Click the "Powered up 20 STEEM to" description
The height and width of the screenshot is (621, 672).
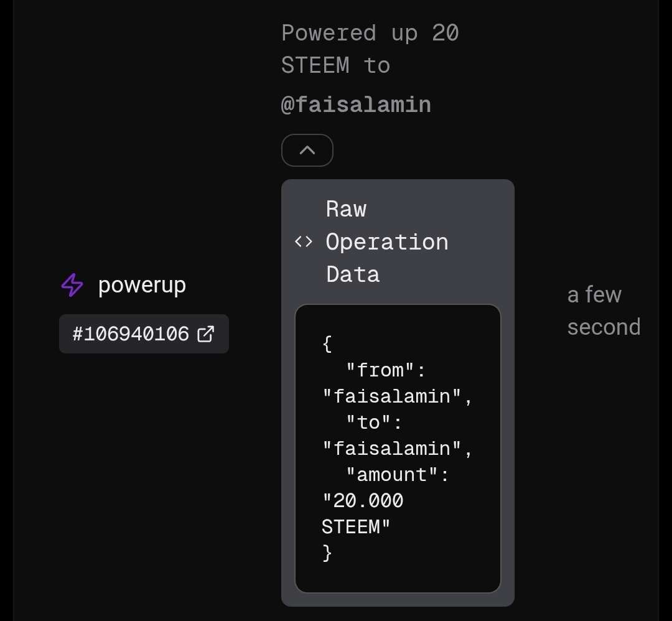370,49
